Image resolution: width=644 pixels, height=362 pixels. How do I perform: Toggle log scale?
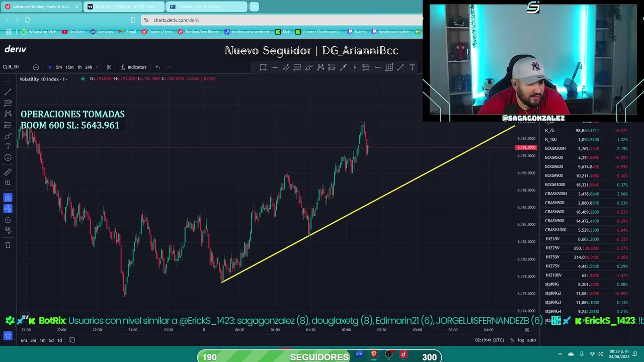click(x=521, y=340)
